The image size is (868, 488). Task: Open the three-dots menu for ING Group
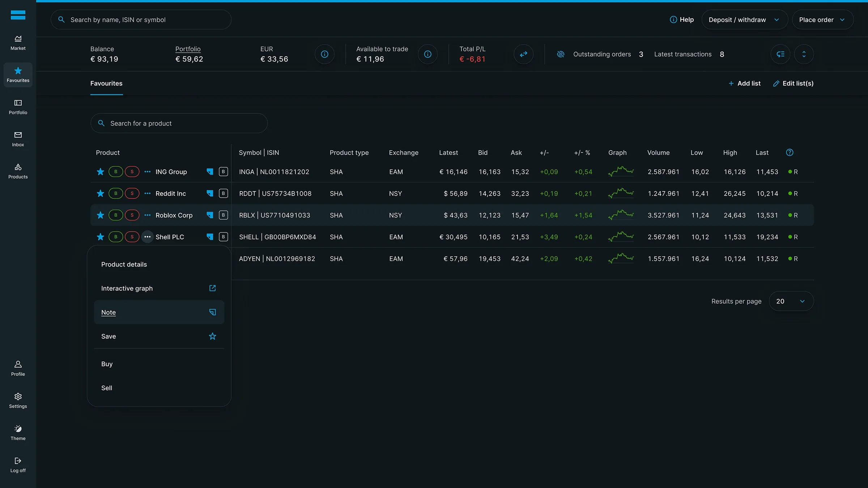pos(147,172)
